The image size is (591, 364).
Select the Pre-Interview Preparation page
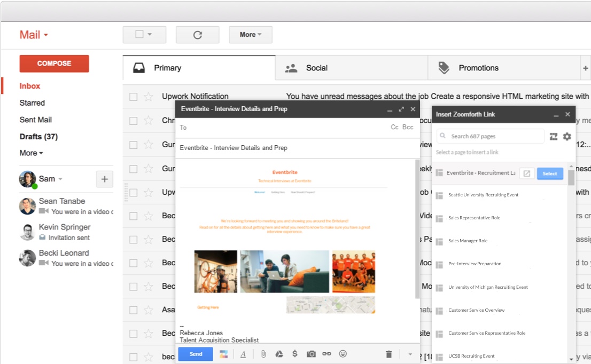(475, 264)
